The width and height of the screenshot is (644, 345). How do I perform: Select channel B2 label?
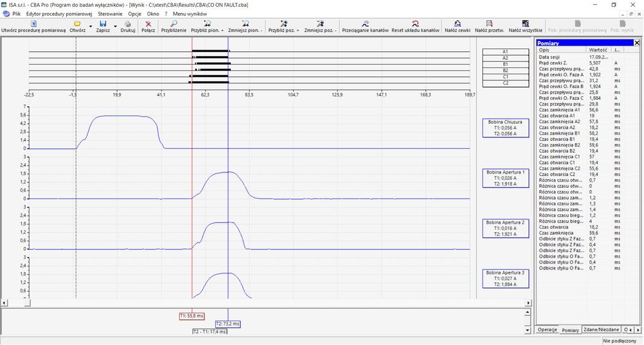pyautogui.click(x=505, y=70)
